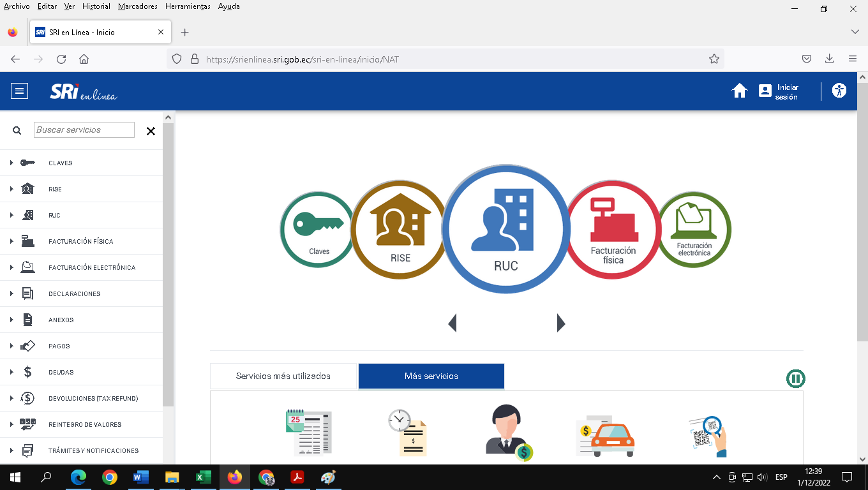Focus the Buscar servicios search field
This screenshot has width=868, height=490.
click(x=84, y=130)
